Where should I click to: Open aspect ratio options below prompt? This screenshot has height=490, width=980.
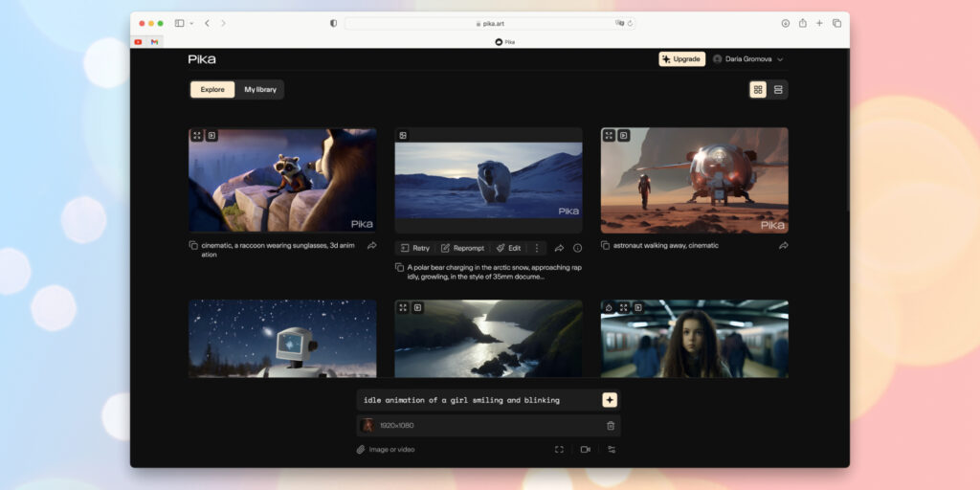pyautogui.click(x=559, y=450)
